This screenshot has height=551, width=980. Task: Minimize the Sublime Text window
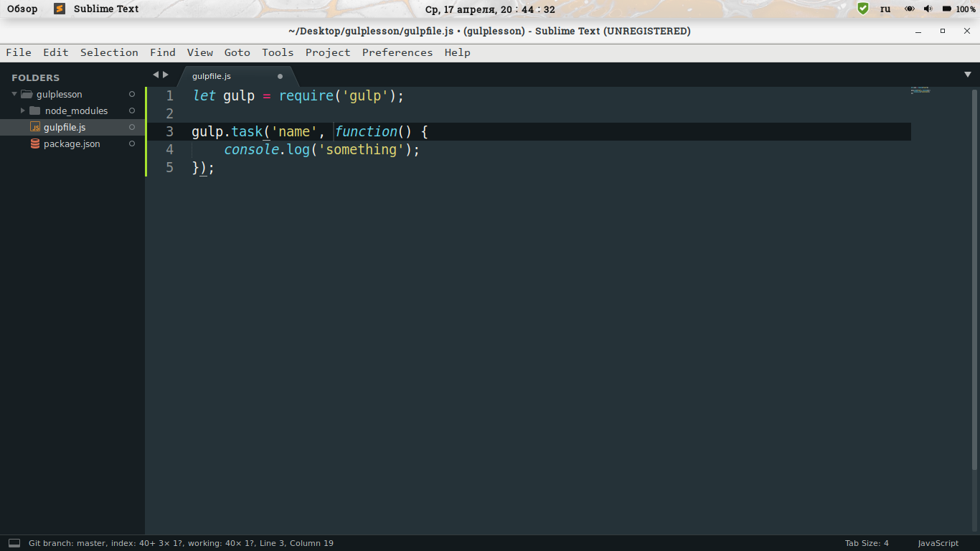pos(918,32)
